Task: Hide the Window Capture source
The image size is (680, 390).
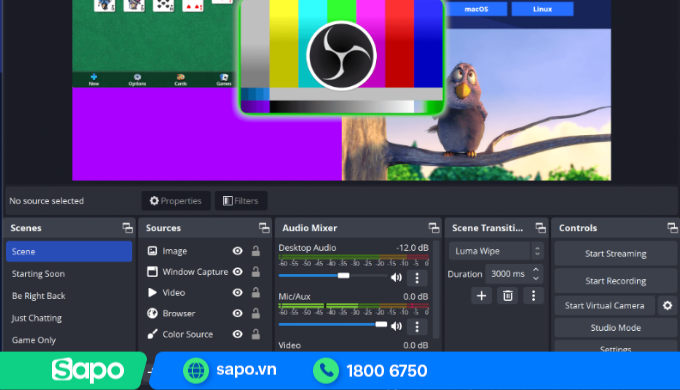Action: (238, 272)
